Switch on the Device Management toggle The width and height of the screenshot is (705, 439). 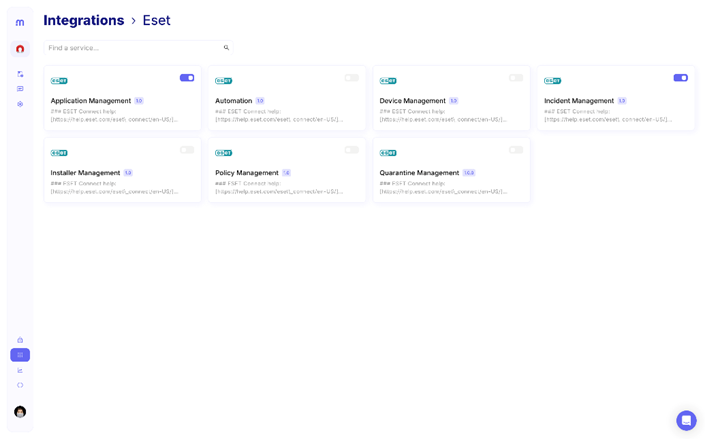point(516,78)
